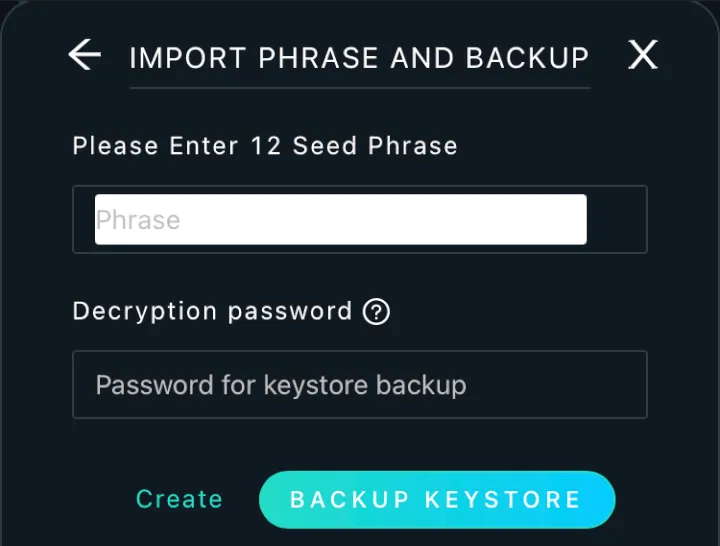
Task: Show the tooltip for the circled question mark
Action: [x=376, y=312]
